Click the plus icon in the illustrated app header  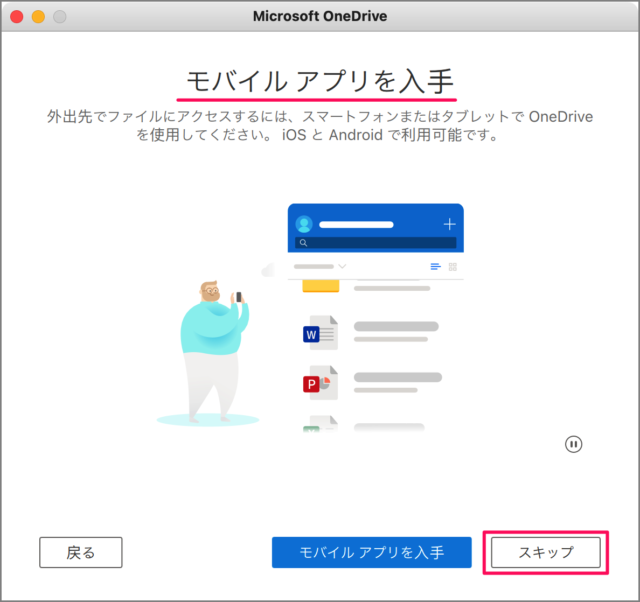pyautogui.click(x=449, y=224)
